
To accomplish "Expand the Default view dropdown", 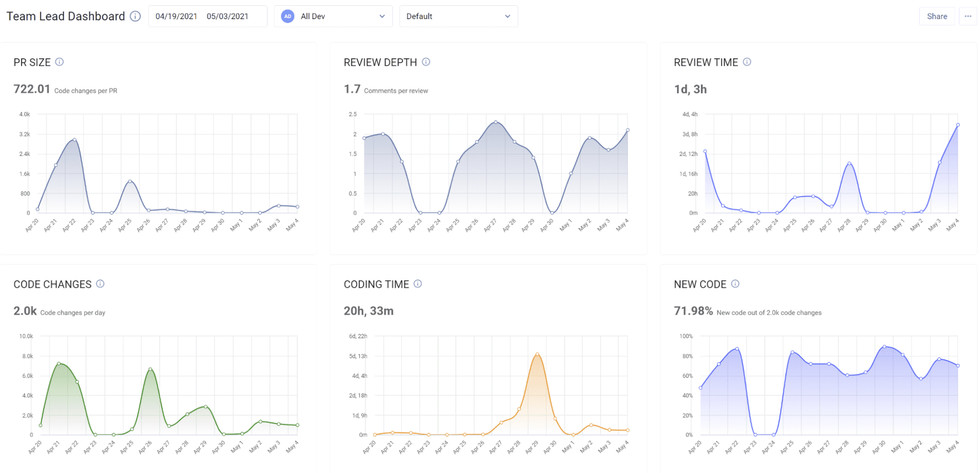I will coord(458,16).
